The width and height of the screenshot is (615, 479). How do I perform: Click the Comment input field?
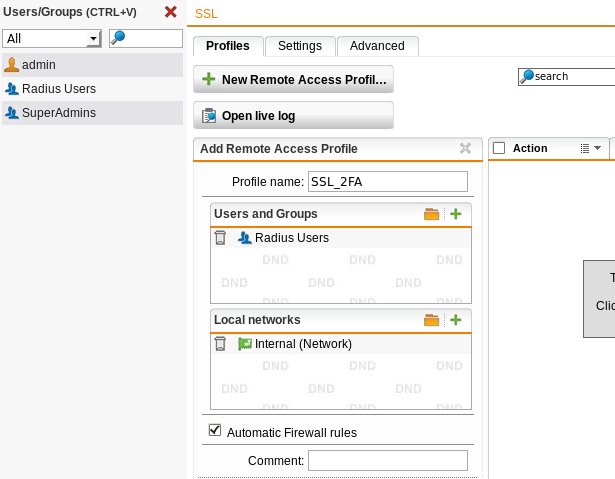[388, 460]
